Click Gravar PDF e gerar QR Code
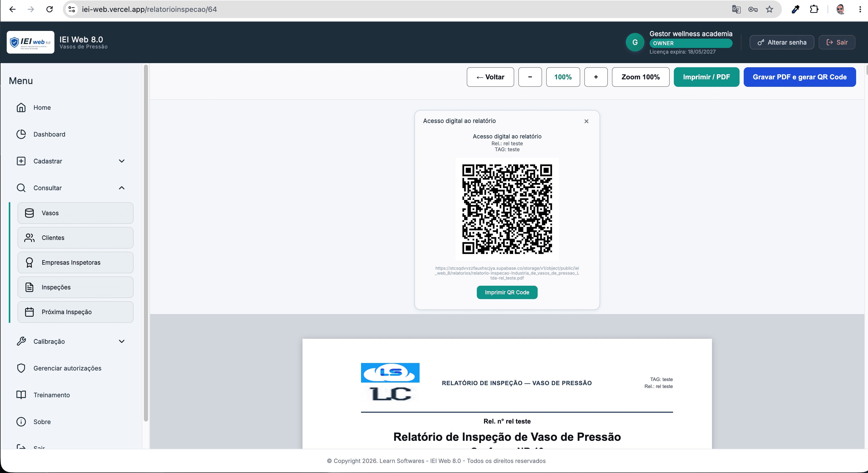Screen dimensions: 868x473 pyautogui.click(x=800, y=77)
